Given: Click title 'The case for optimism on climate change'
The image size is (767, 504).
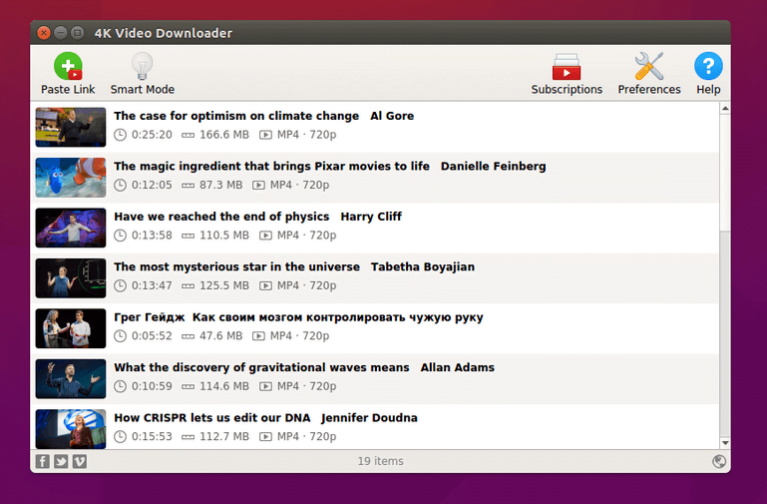Looking at the screenshot, I should [x=236, y=116].
